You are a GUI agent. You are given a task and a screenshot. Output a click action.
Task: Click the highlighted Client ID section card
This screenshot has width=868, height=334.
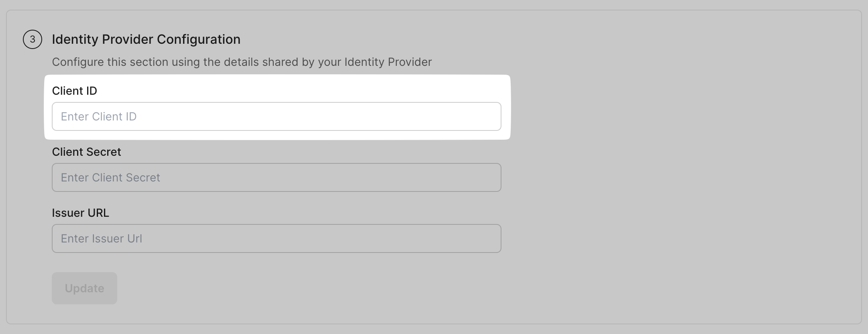coord(276,106)
